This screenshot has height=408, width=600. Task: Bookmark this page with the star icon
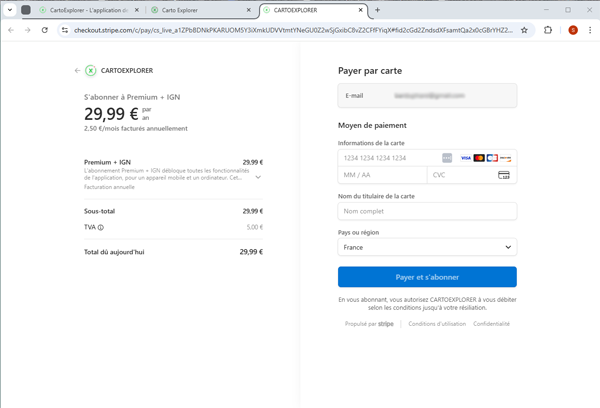[525, 30]
